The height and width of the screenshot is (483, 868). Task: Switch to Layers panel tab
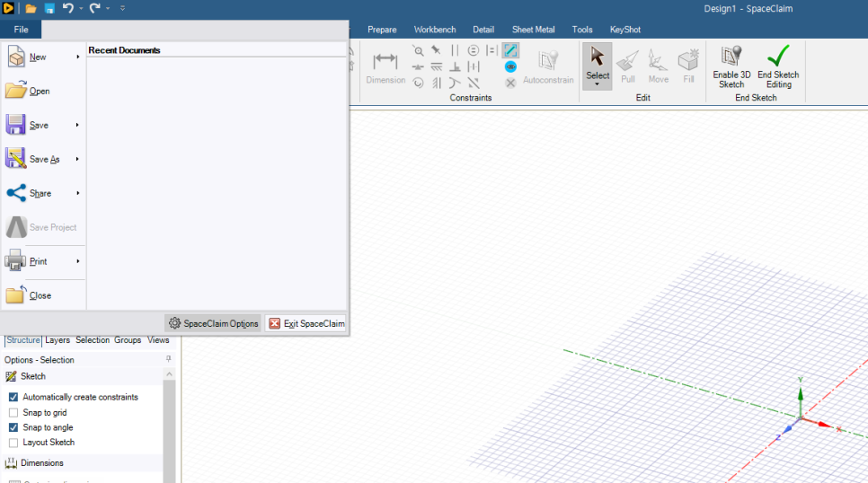pos(58,340)
